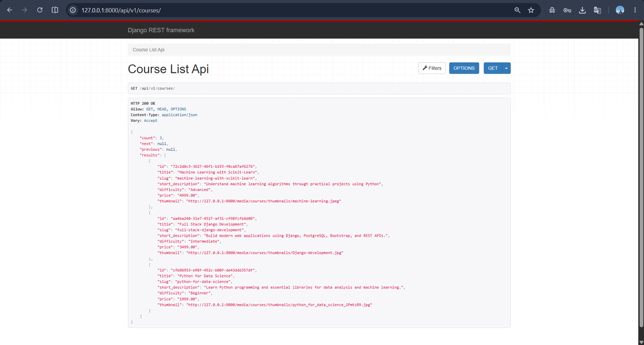Open the zoom level magnifier icon
The width and height of the screenshot is (644, 345).
517,10
